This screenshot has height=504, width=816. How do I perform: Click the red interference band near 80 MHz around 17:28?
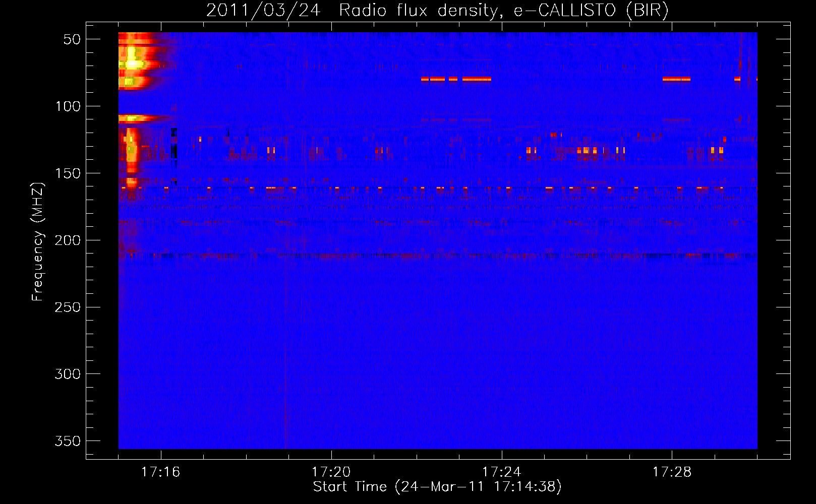tap(676, 79)
